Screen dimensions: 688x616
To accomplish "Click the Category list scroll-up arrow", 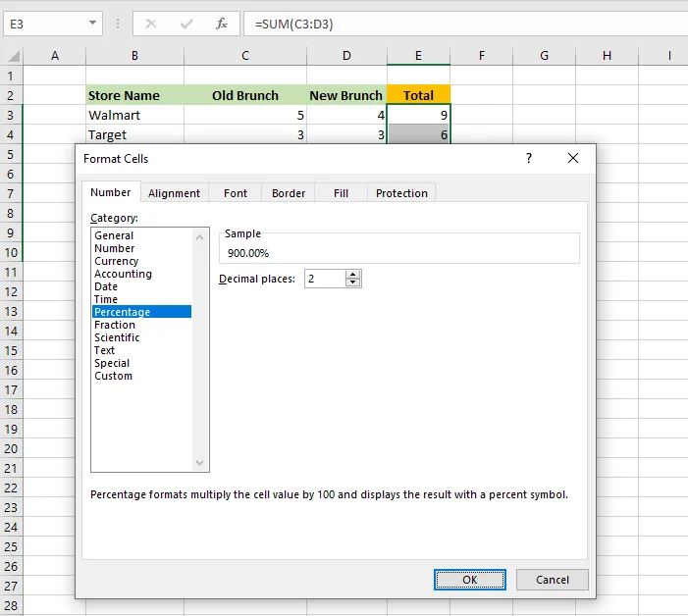I will pyautogui.click(x=200, y=237).
